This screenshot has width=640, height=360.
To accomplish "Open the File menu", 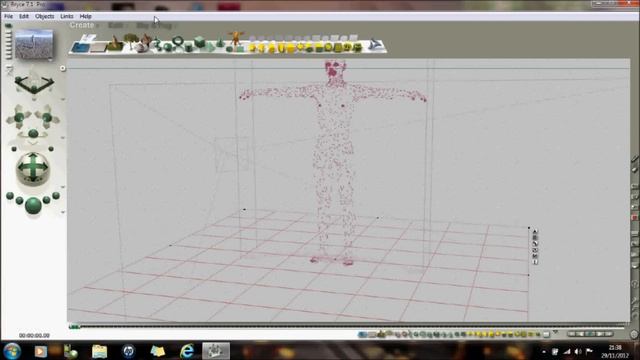I will 8,16.
